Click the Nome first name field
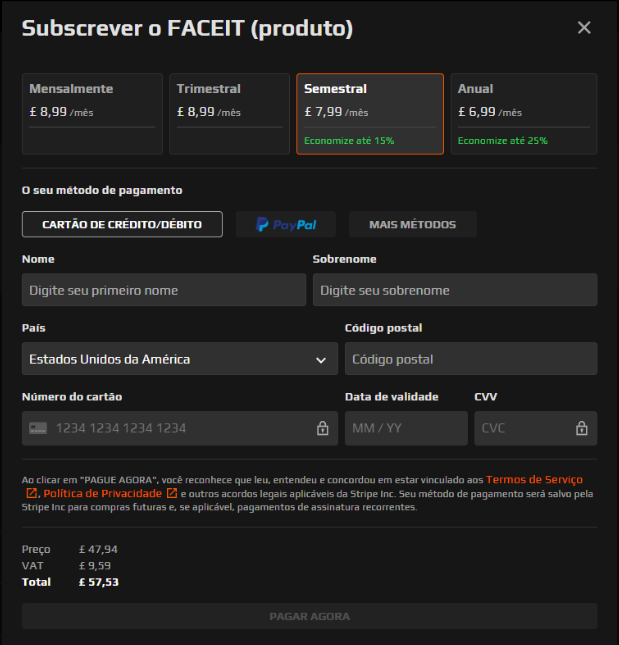The width and height of the screenshot is (619, 645). coord(164,290)
